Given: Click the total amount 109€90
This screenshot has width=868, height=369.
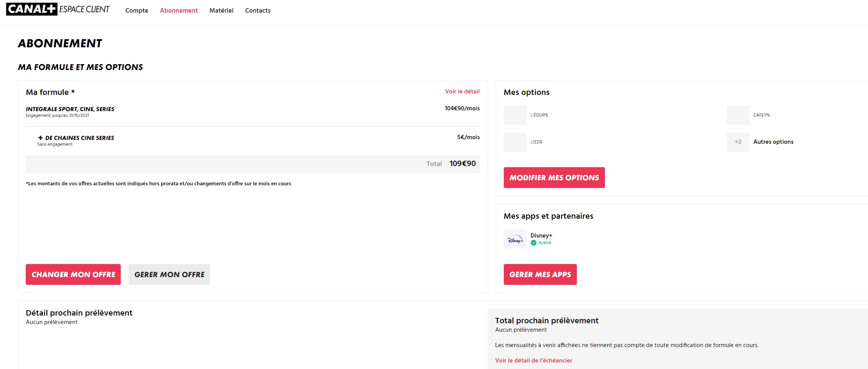Looking at the screenshot, I should tap(462, 163).
